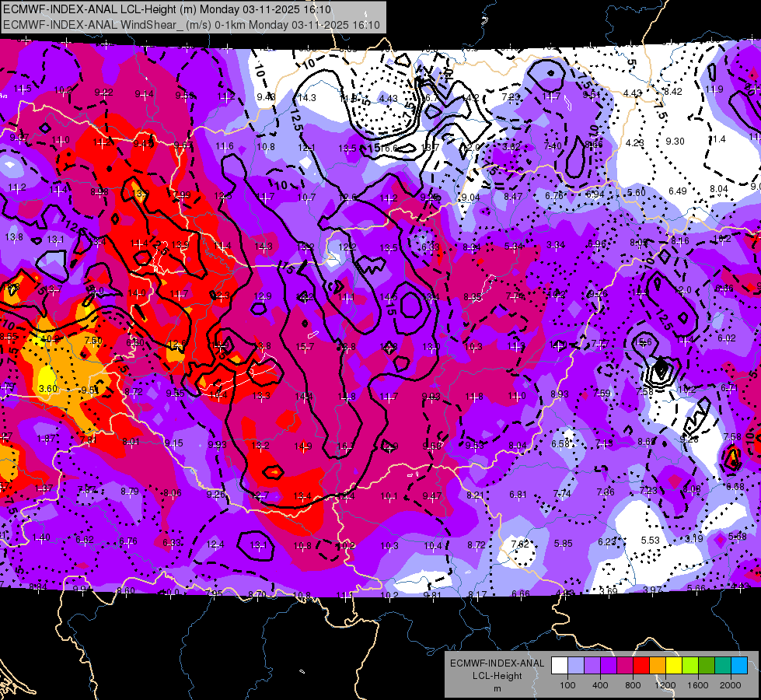Click the wind shear value 7.40
This screenshot has height=700, width=761.
553,145
